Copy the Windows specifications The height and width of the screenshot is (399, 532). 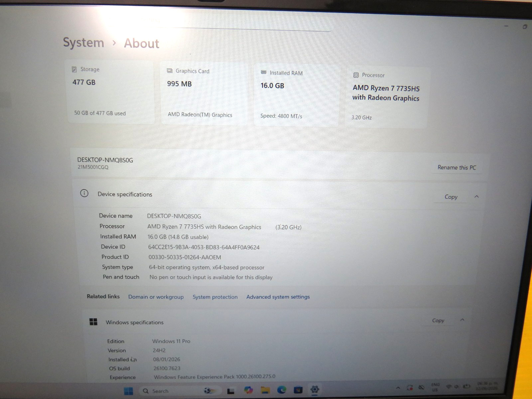438,321
